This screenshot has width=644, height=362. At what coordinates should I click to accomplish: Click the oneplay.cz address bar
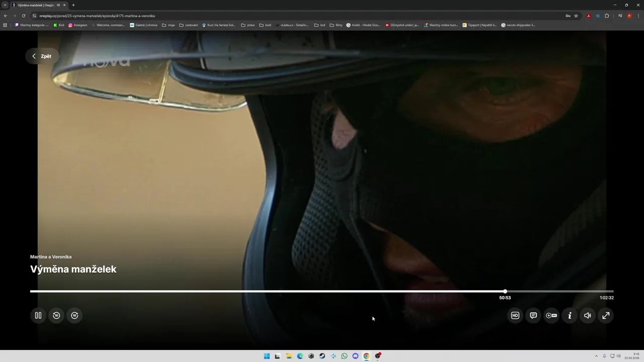(x=297, y=16)
